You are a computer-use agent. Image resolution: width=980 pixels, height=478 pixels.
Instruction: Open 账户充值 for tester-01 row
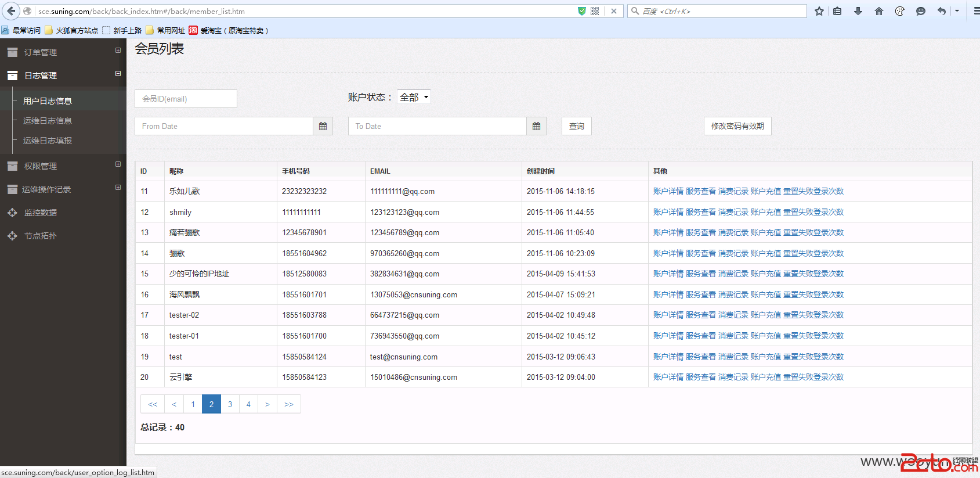pyautogui.click(x=766, y=336)
